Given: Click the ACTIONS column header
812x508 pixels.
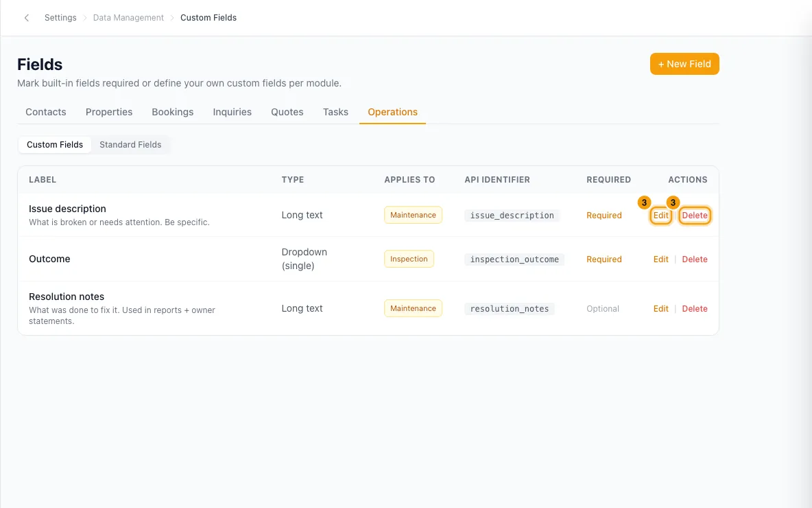Looking at the screenshot, I should pyautogui.click(x=687, y=180).
